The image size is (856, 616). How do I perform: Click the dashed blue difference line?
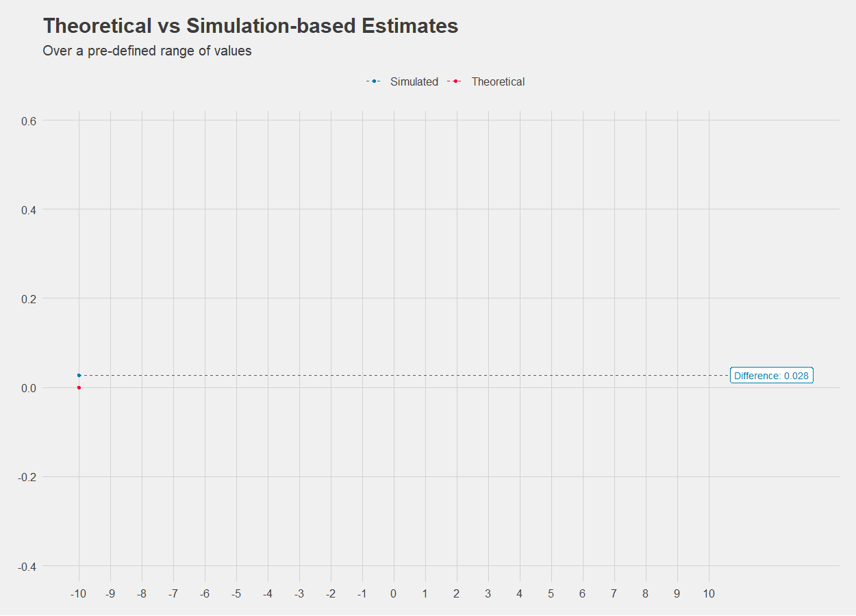coord(404,375)
